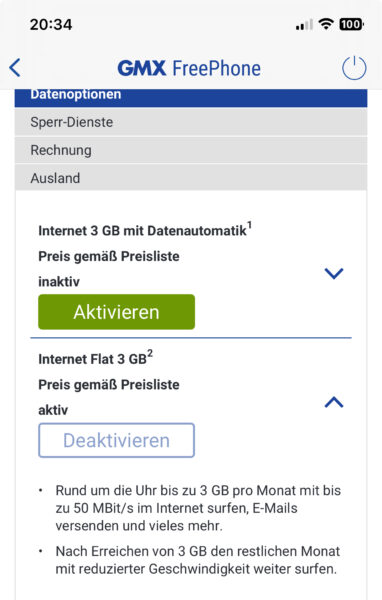The image size is (382, 600).
Task: Collapse Internet Flat 3 GB details chevron
Action: pos(334,402)
